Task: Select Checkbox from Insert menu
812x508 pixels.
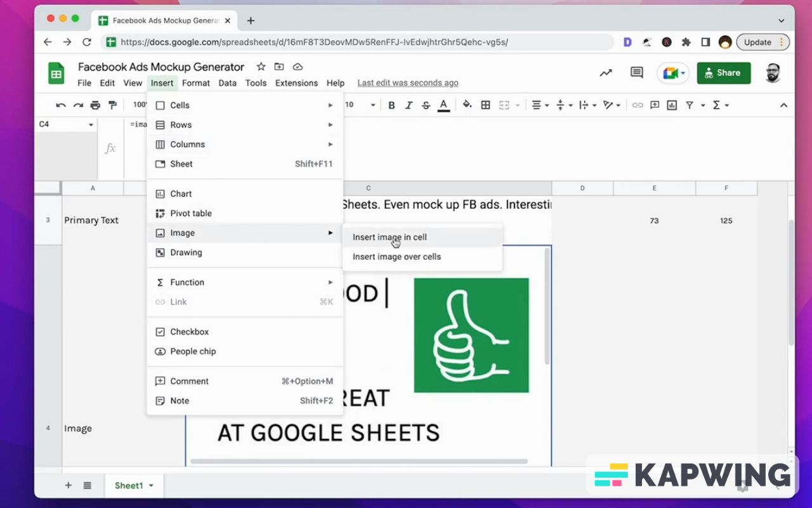Action: 244,331
